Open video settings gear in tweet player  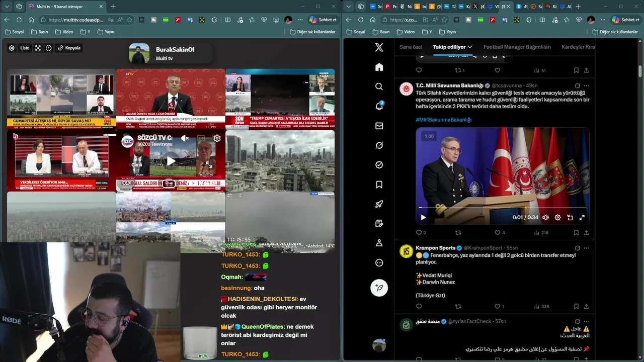coord(557,217)
